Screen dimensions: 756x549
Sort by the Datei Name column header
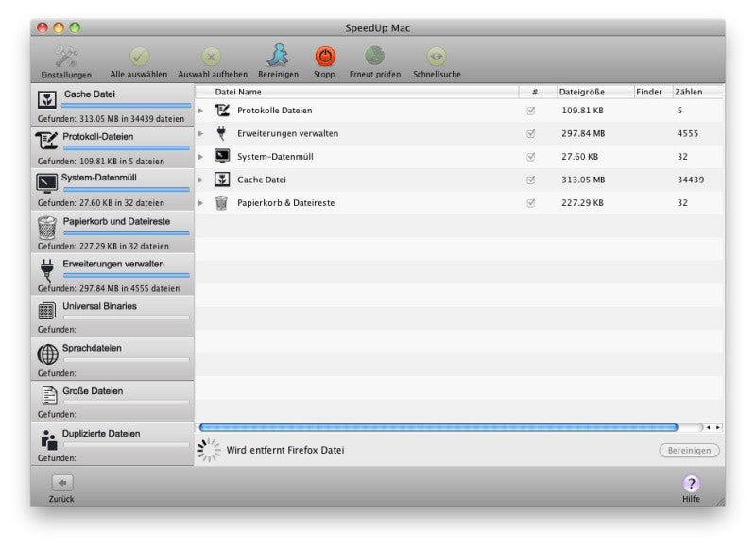[357, 92]
